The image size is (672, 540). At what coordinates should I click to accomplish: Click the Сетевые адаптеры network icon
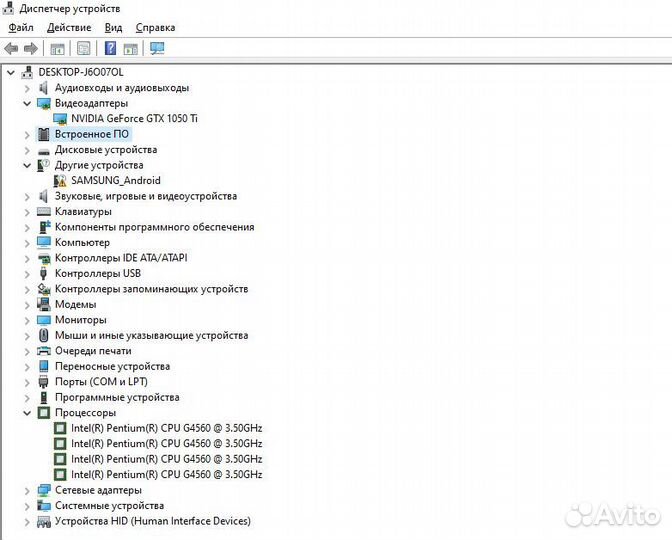pyautogui.click(x=44, y=490)
